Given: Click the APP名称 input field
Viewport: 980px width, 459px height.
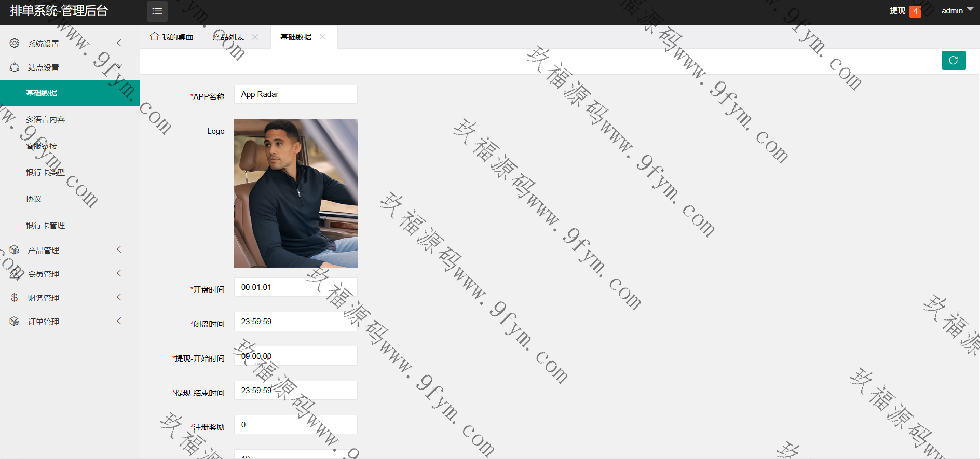Looking at the screenshot, I should click(295, 94).
